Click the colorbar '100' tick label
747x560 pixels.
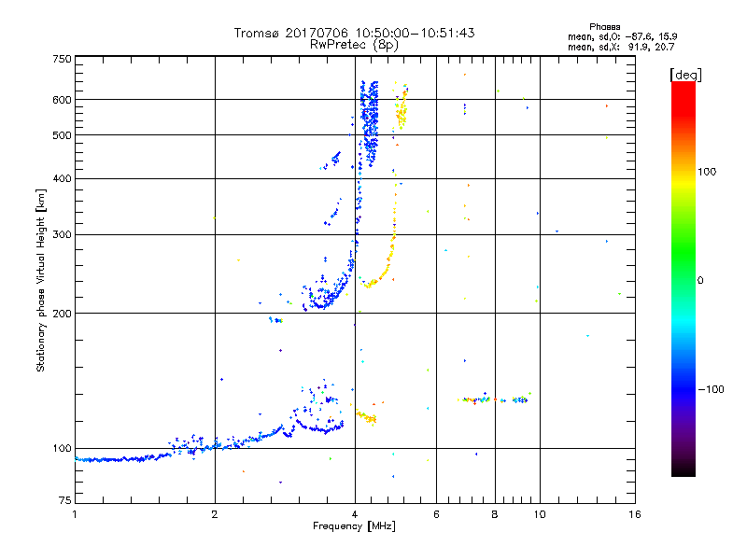point(707,172)
